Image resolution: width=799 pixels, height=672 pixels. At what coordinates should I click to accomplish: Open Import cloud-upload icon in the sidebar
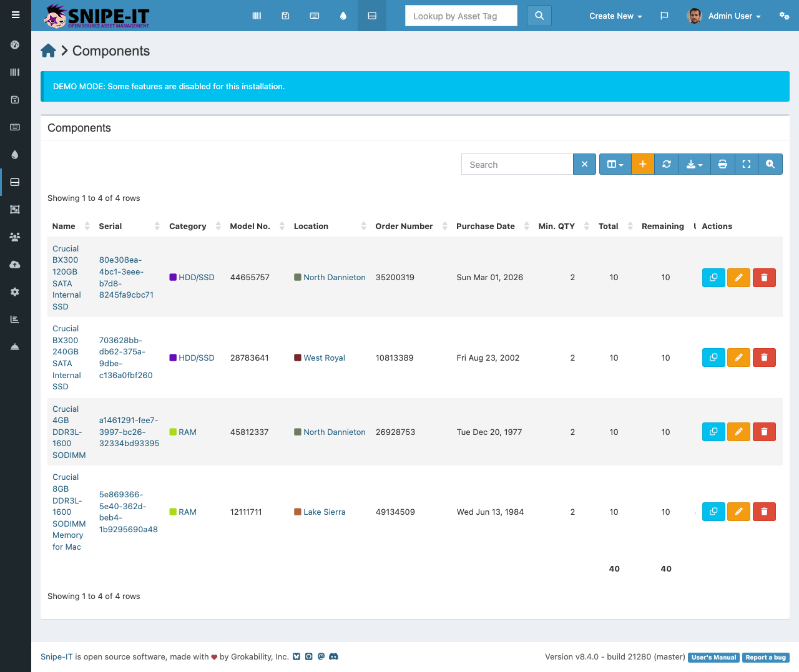[15, 265]
